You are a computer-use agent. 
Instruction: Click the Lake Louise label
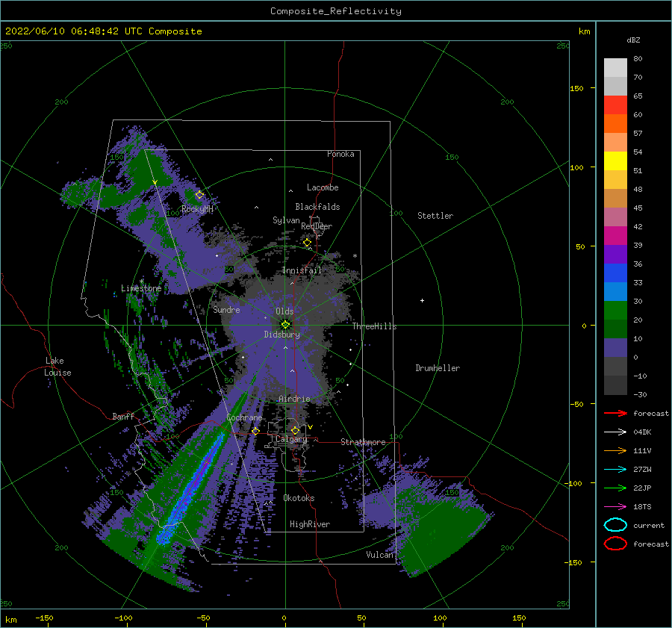[57, 367]
